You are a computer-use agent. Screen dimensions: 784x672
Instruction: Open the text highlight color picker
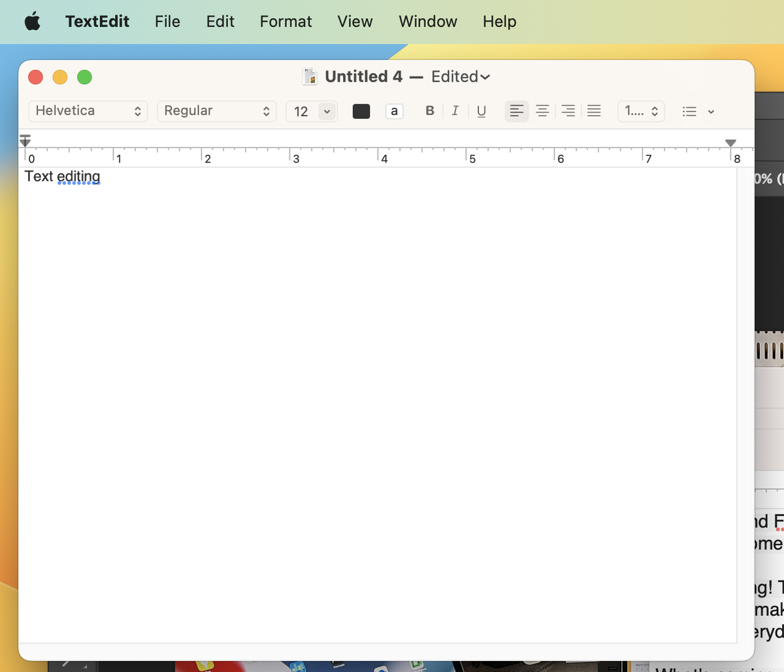pos(394,111)
